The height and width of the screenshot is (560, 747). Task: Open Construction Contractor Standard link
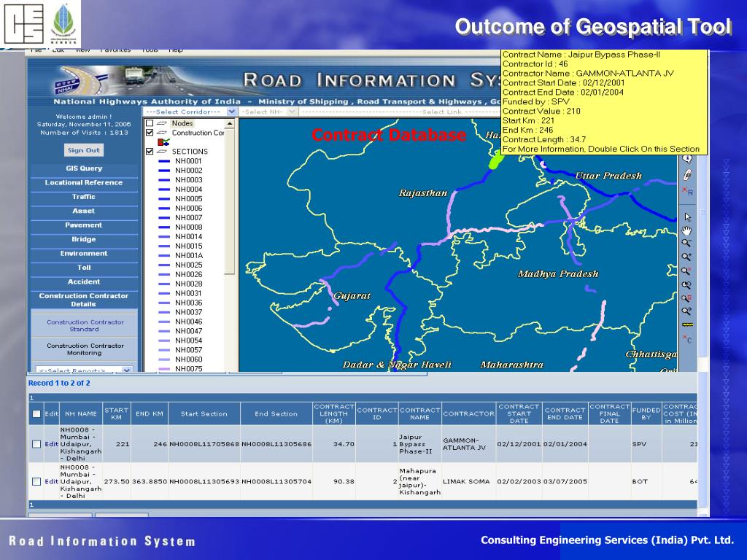tap(85, 326)
